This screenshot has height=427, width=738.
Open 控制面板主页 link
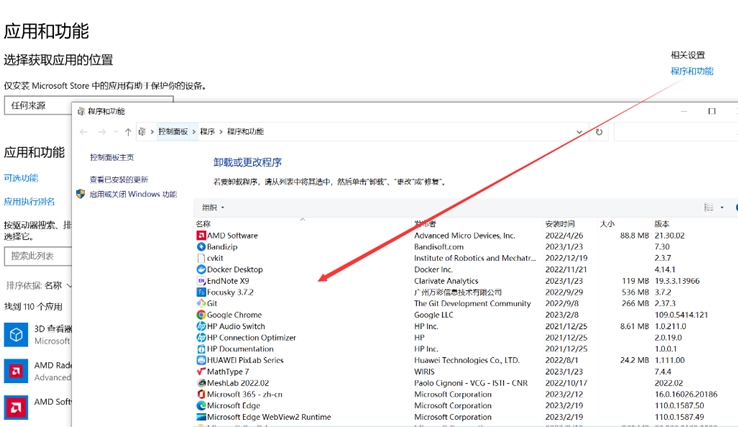(x=112, y=157)
